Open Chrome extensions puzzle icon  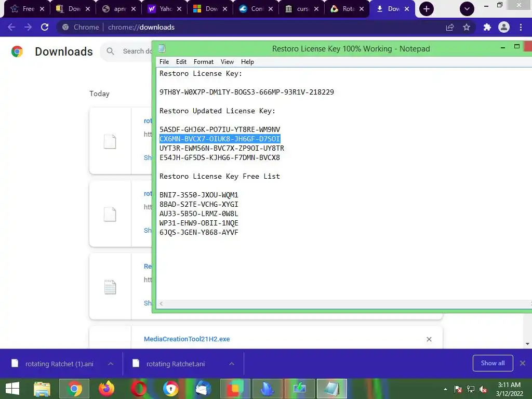487,27
